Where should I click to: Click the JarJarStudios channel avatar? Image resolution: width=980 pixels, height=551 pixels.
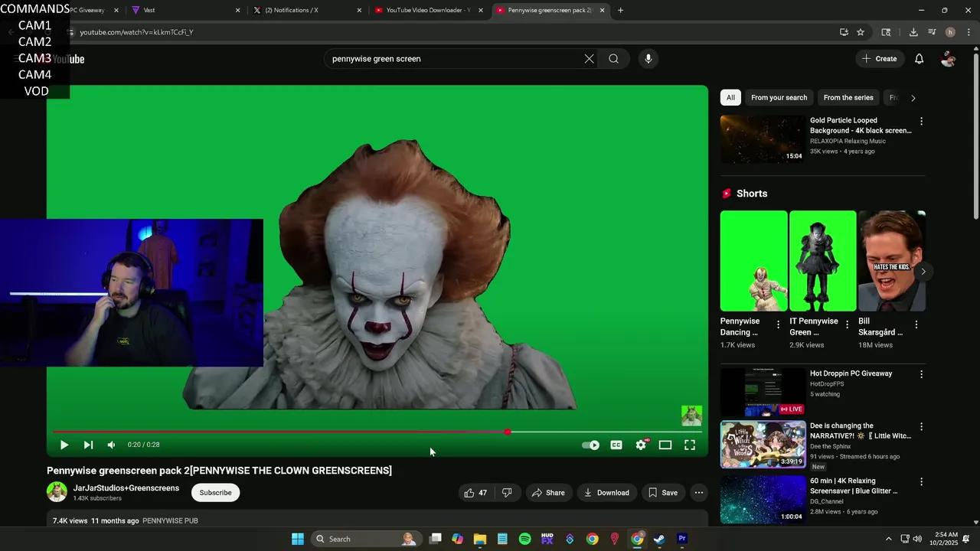pyautogui.click(x=57, y=492)
